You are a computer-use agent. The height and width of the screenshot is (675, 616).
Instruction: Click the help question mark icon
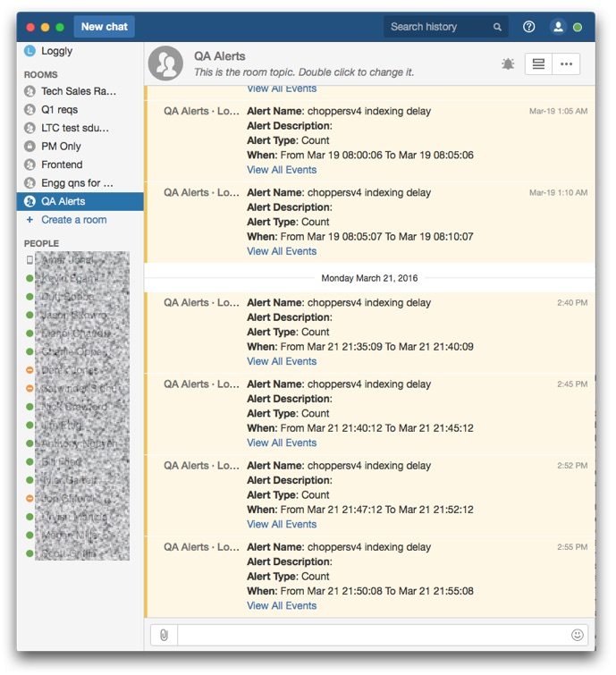coord(528,27)
